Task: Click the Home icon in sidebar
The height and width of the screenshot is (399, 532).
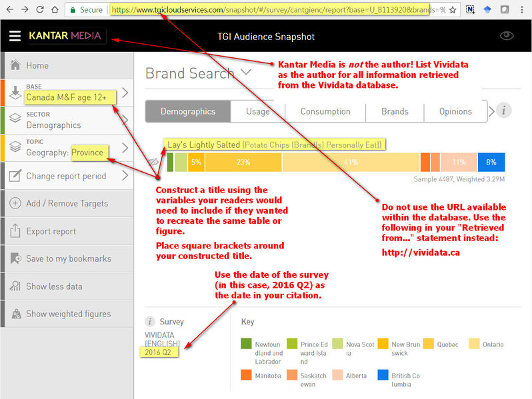Action: pyautogui.click(x=15, y=66)
